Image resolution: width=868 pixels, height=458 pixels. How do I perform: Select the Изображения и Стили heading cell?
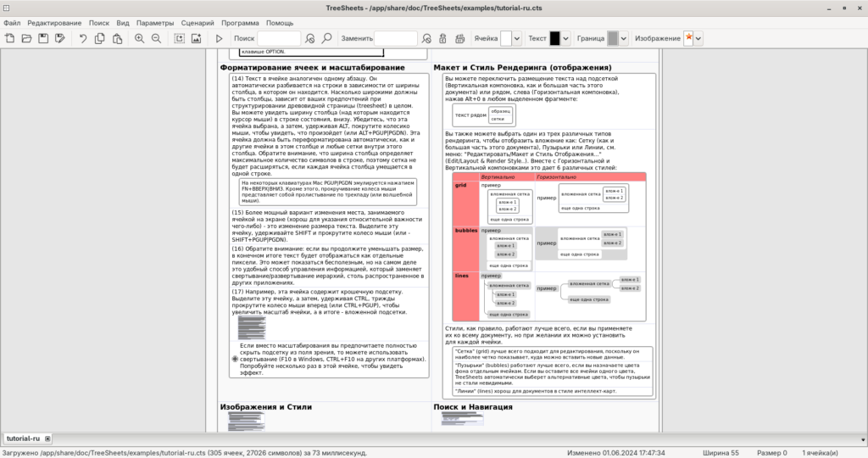coord(265,407)
